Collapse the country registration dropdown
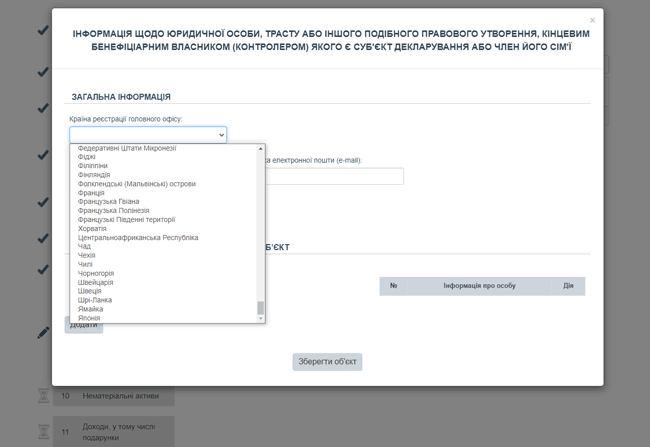650x447 pixels. (148, 135)
